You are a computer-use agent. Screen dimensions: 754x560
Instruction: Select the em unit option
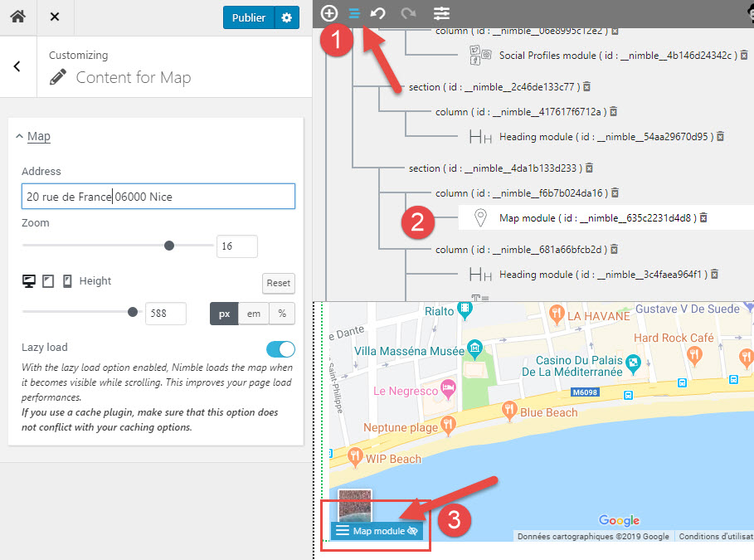255,314
